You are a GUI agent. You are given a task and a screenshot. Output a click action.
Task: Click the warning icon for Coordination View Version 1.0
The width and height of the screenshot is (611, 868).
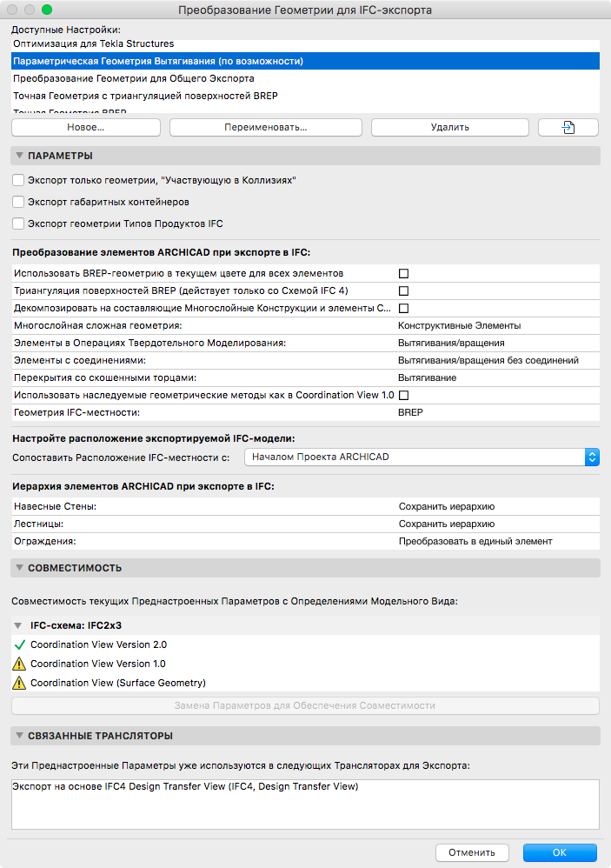pos(19,664)
